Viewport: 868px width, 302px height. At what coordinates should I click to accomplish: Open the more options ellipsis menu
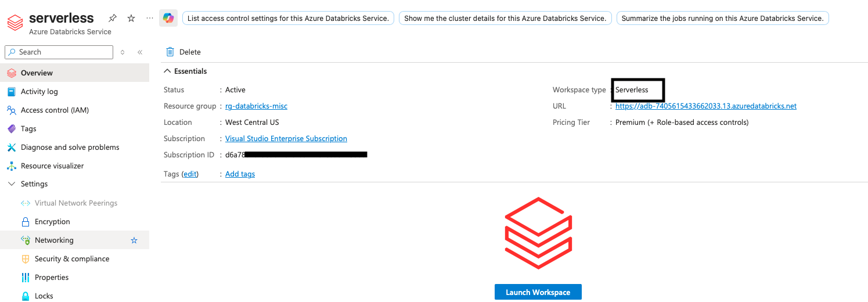(150, 18)
